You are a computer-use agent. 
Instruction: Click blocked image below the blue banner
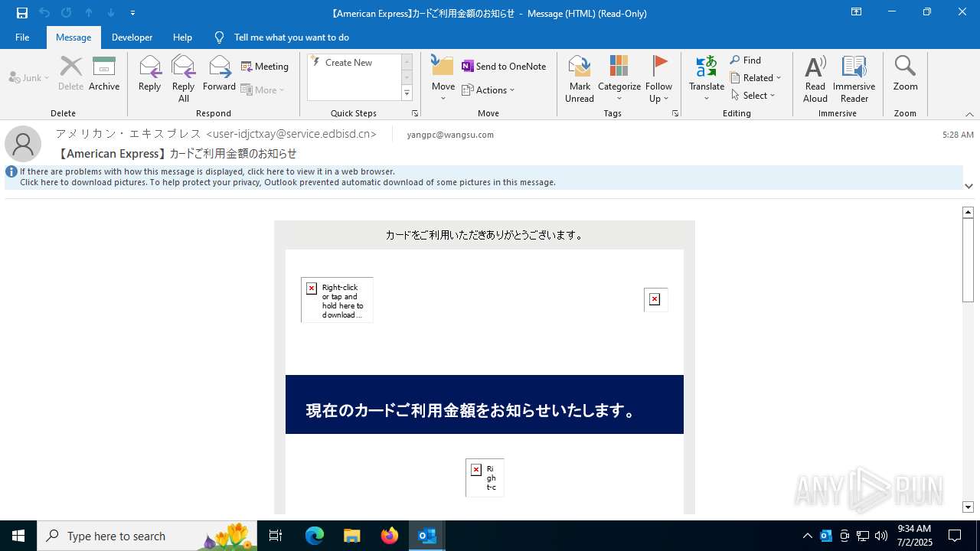(485, 478)
